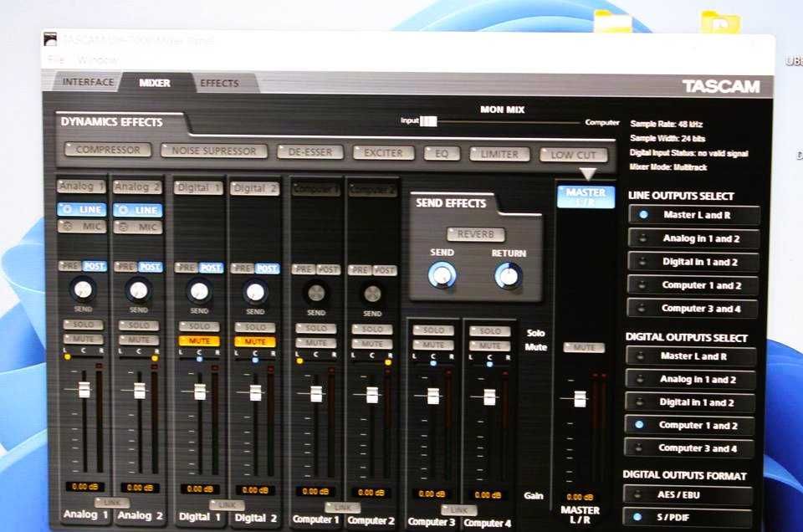Select Master L and R line output
Viewport: 803px width, 532px height.
pos(694,215)
